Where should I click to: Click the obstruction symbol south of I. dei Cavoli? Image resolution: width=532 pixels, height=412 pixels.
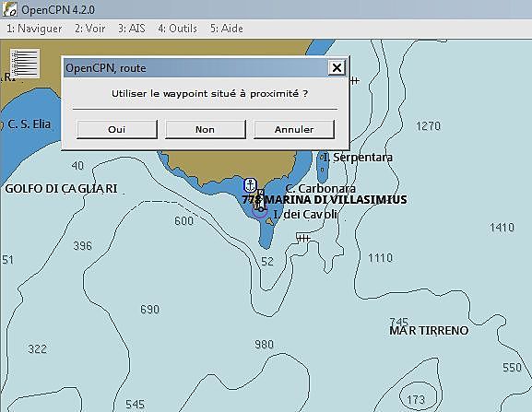[x=303, y=238]
